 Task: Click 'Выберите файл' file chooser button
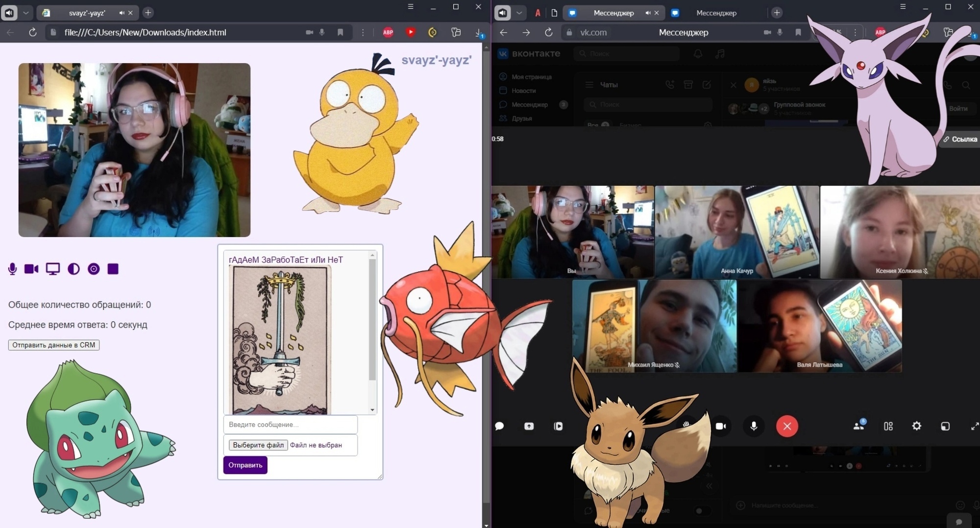pyautogui.click(x=258, y=445)
